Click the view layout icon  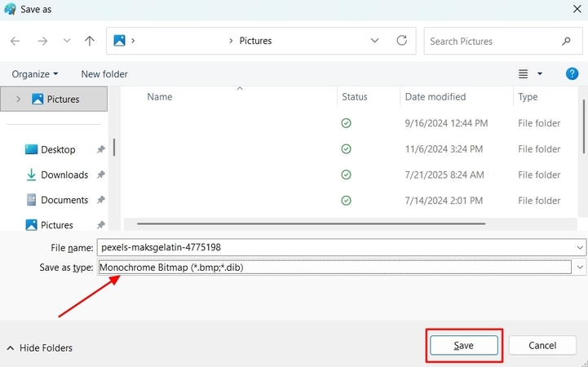pos(524,74)
